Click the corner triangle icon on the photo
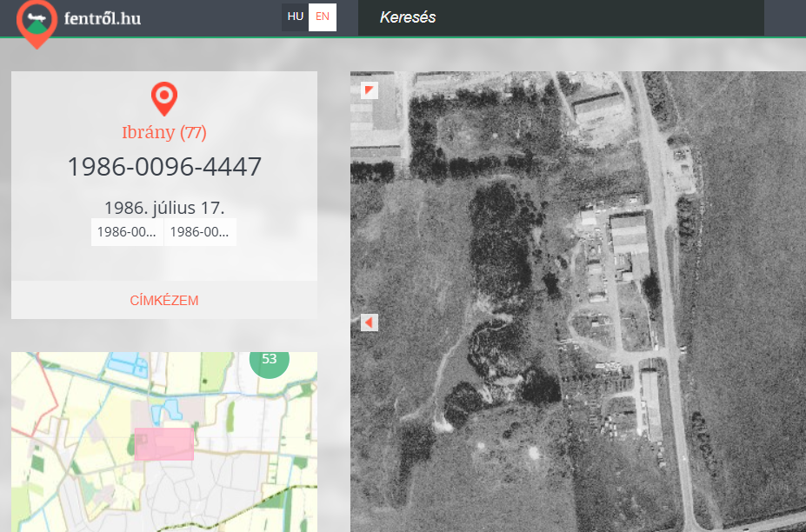Image resolution: width=806 pixels, height=532 pixels. tap(370, 90)
